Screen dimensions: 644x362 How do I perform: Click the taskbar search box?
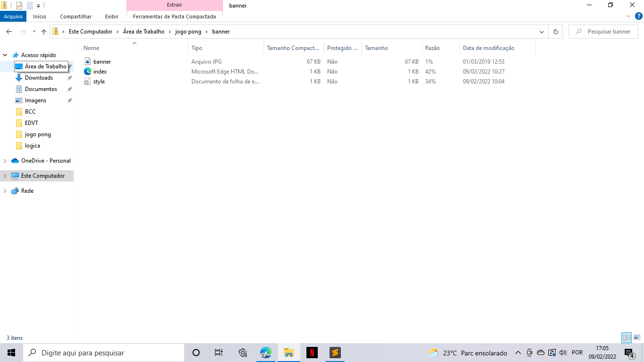click(104, 353)
